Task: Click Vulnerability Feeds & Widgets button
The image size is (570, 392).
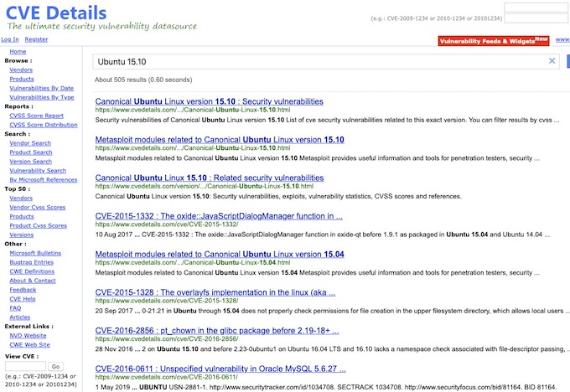Action: pyautogui.click(x=494, y=41)
